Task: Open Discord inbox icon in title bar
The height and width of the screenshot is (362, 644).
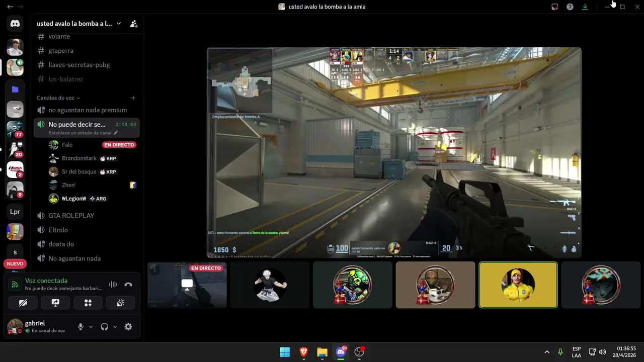Action: 555,7
